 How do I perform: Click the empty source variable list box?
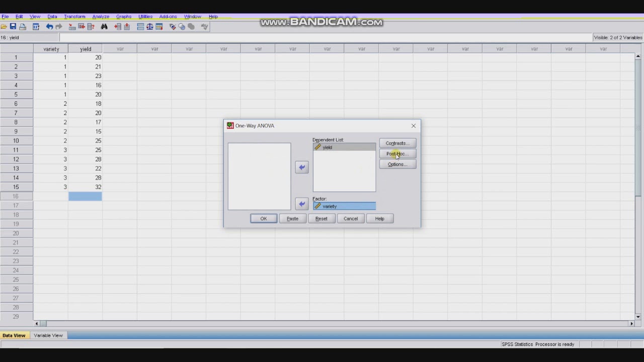(x=259, y=176)
